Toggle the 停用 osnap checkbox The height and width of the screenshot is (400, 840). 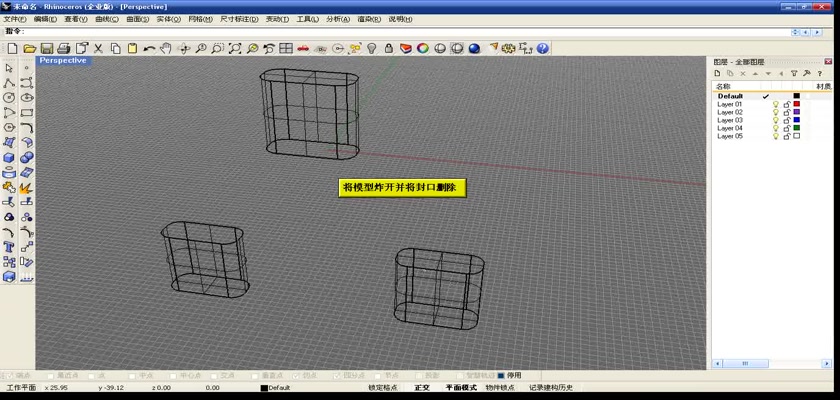(x=502, y=376)
